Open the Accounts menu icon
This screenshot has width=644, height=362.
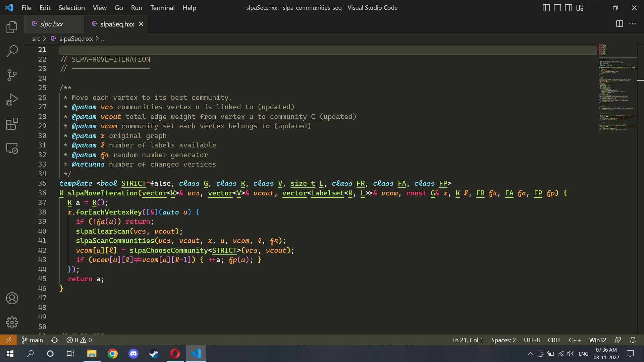12,298
